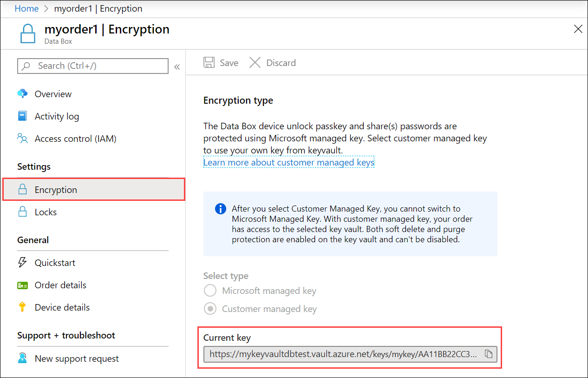The width and height of the screenshot is (588, 378).
Task: Click the Save button in toolbar
Action: tap(221, 63)
